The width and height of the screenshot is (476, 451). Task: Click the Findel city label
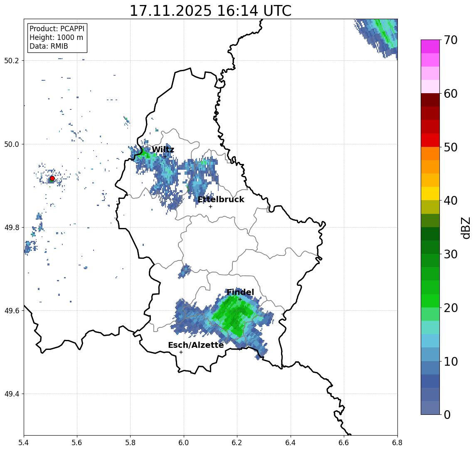click(x=240, y=292)
